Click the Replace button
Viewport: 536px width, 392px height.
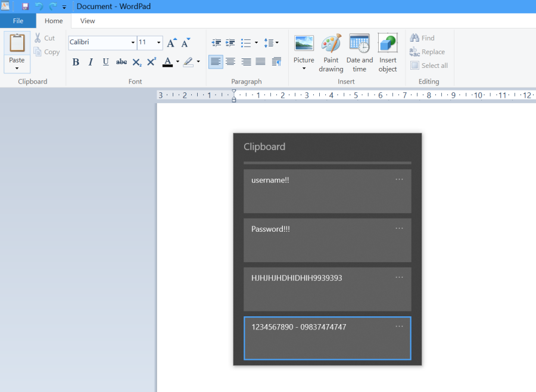tap(428, 52)
